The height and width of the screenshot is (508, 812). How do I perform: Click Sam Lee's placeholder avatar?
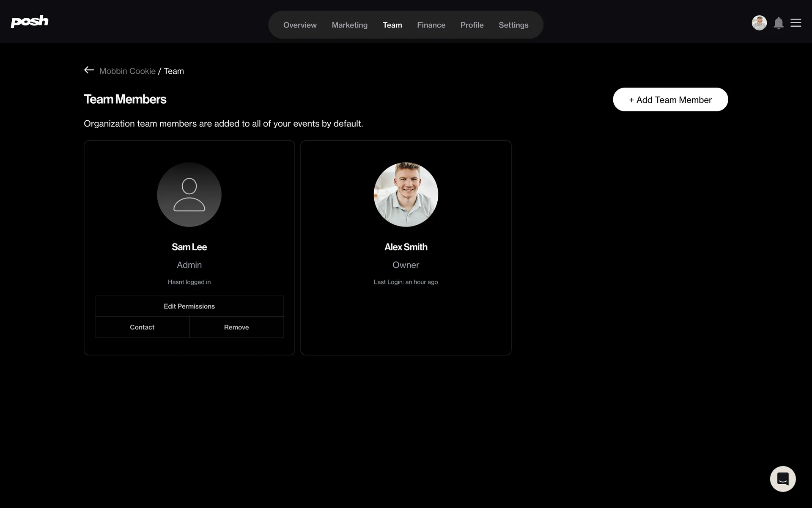point(189,195)
